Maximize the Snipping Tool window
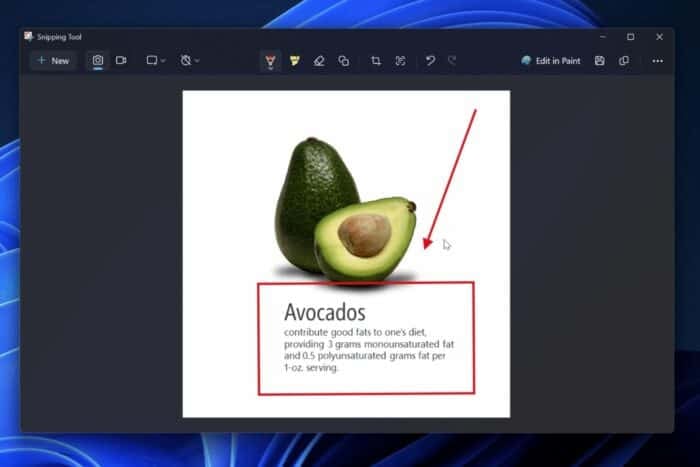The width and height of the screenshot is (700, 467). click(630, 37)
